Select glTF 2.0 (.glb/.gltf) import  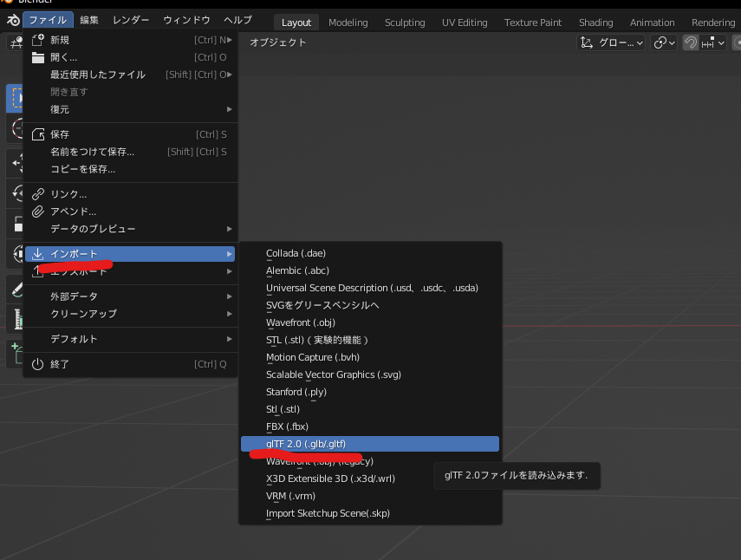pyautogui.click(x=370, y=444)
